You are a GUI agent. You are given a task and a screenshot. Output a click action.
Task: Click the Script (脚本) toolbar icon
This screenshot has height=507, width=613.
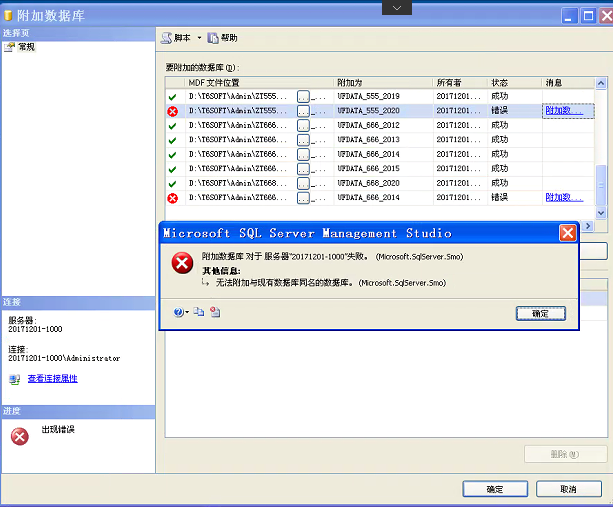tap(167, 38)
